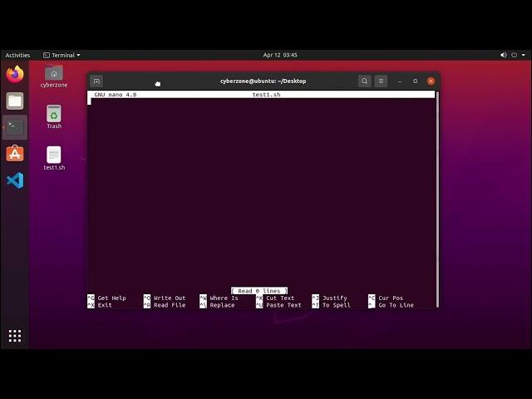The height and width of the screenshot is (399, 532).
Task: Open the Files app in dock
Action: pyautogui.click(x=15, y=101)
